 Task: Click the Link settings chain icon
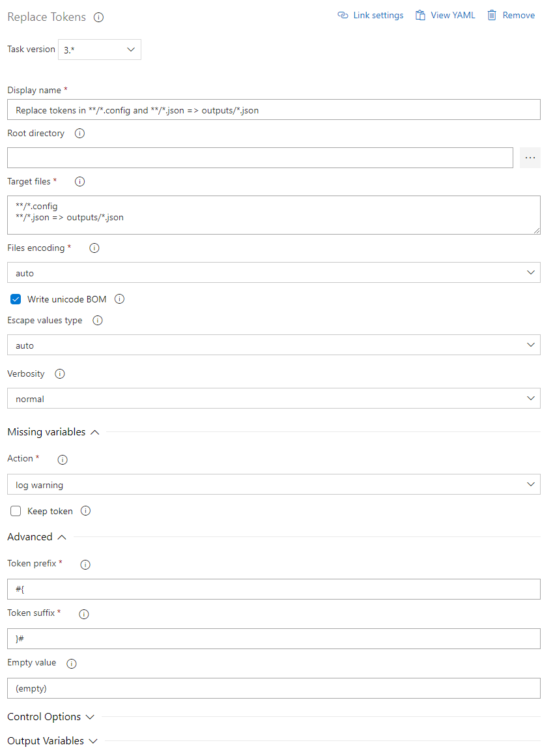coord(343,15)
